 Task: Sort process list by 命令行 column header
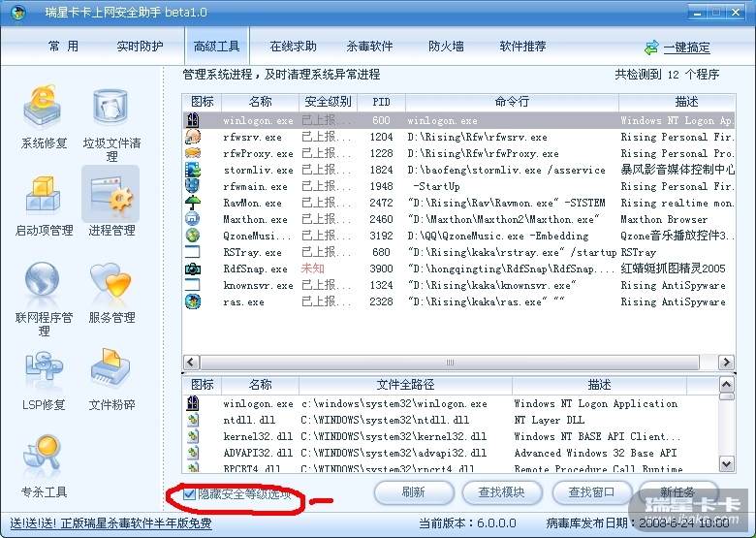tap(512, 102)
